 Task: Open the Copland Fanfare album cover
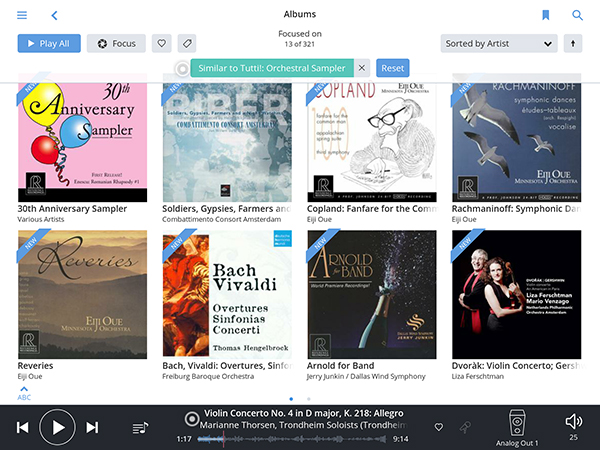[372, 138]
